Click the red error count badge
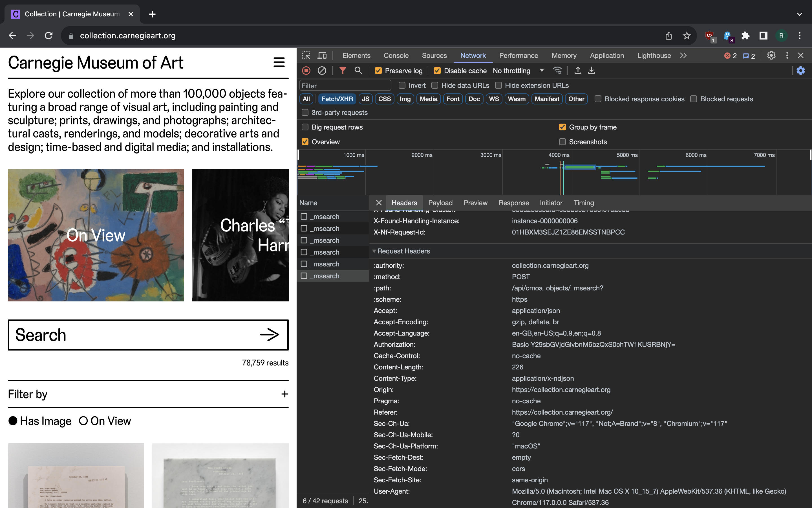The image size is (812, 508). tap(731, 56)
